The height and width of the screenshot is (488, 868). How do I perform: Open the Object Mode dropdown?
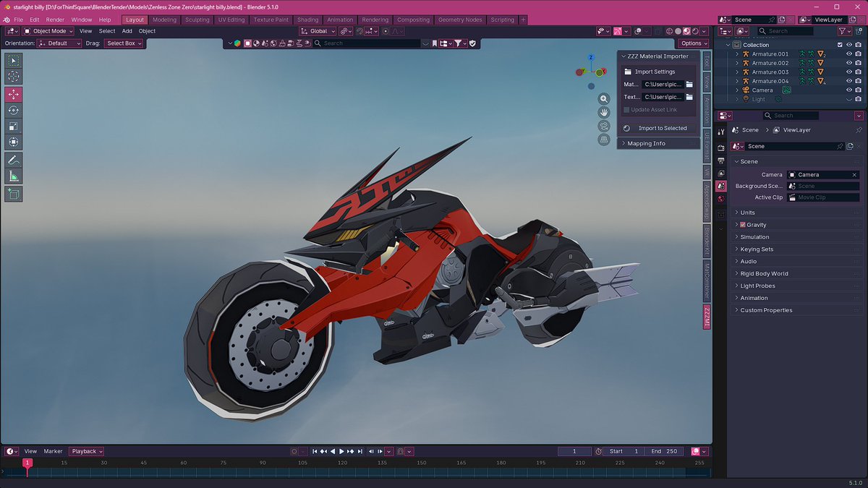point(48,31)
